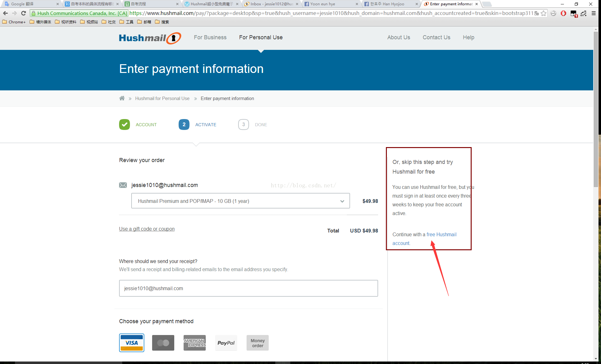601x364 pixels.
Task: Close the Google 翻译 tab
Action: pyautogui.click(x=57, y=4)
